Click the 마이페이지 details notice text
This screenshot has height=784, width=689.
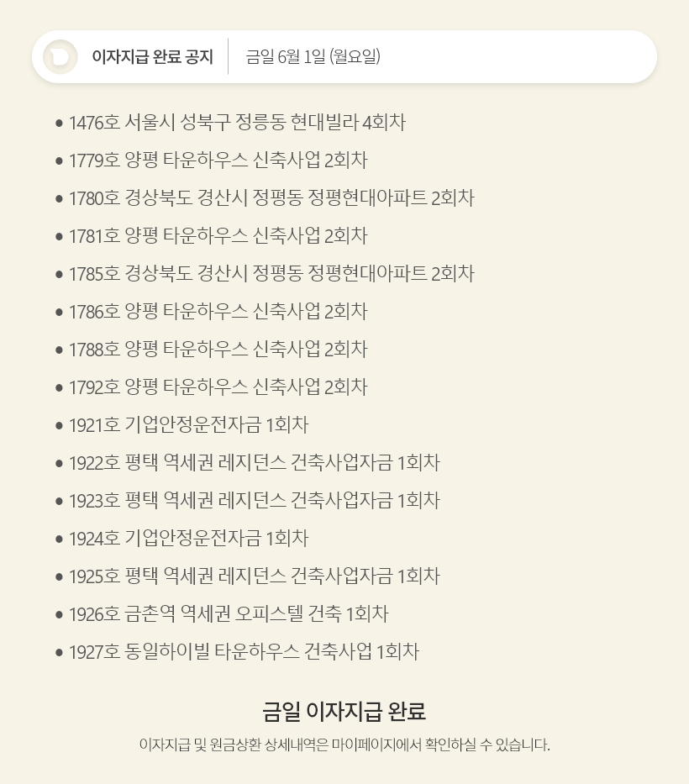point(344,745)
